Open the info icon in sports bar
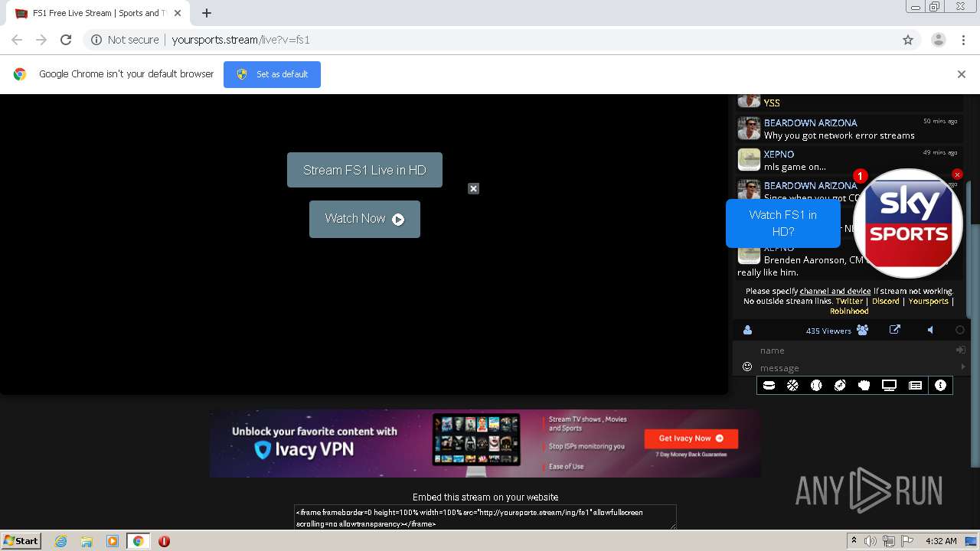The image size is (980, 551). 940,386
